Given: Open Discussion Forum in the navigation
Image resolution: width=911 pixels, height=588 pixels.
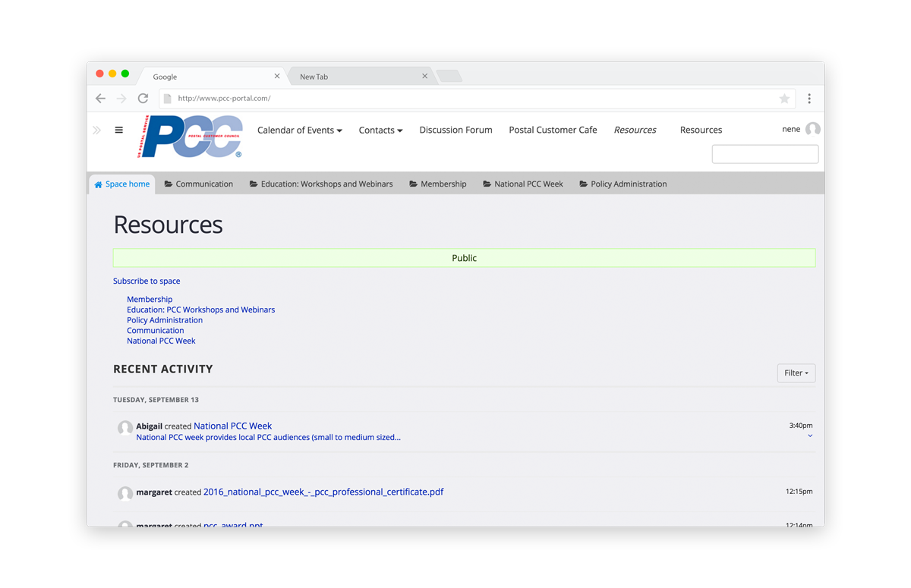Looking at the screenshot, I should [x=455, y=130].
